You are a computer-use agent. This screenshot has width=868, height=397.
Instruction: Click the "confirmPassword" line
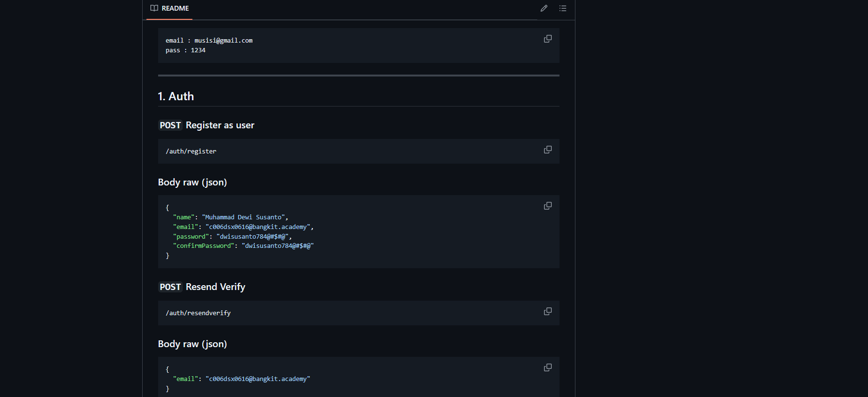tap(243, 246)
